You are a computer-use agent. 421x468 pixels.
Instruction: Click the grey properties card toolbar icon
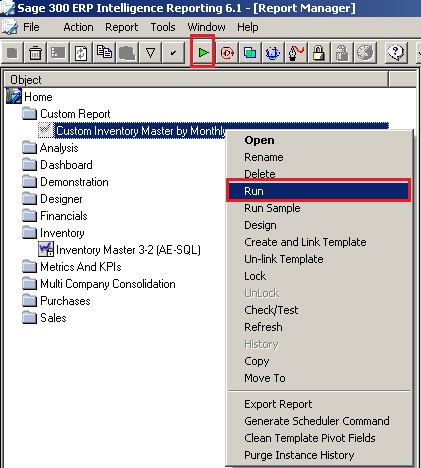[58, 53]
